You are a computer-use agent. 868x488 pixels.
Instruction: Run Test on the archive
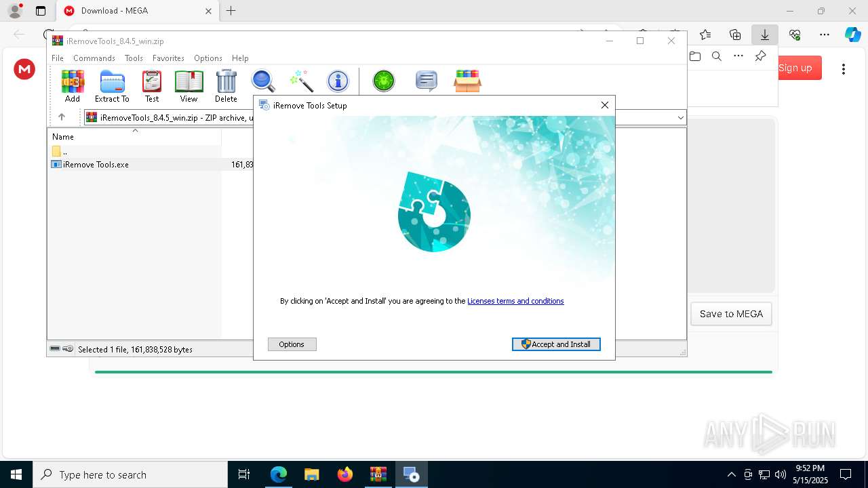(152, 86)
